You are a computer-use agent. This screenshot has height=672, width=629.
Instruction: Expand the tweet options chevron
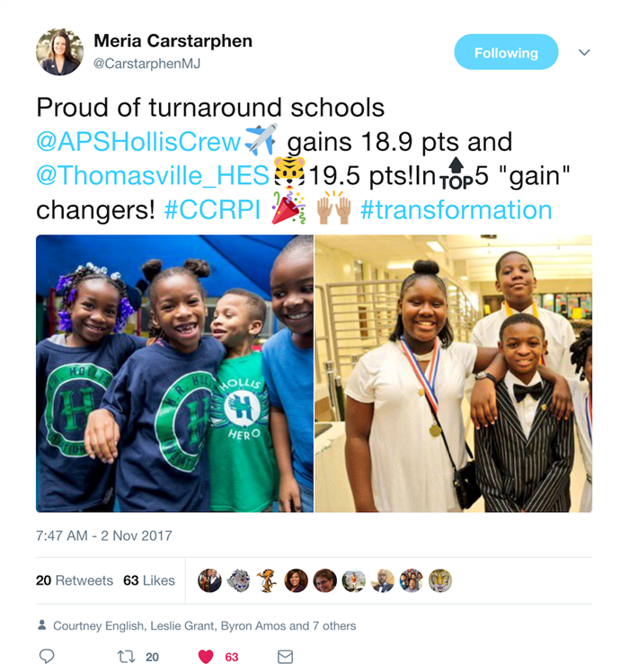pyautogui.click(x=584, y=52)
